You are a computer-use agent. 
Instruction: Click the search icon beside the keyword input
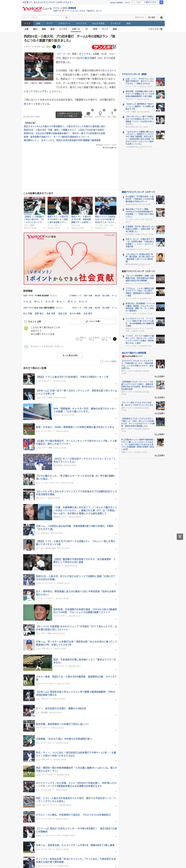click(x=66, y=18)
